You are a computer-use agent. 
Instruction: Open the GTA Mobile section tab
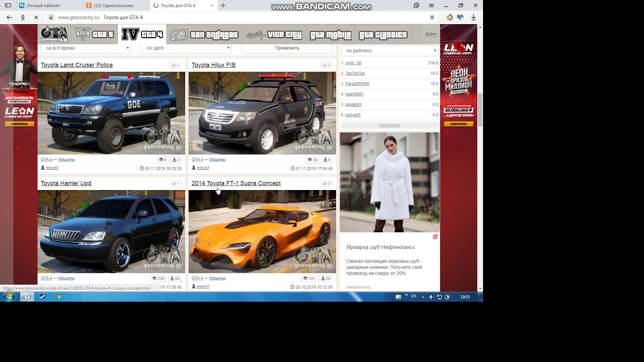(x=330, y=35)
